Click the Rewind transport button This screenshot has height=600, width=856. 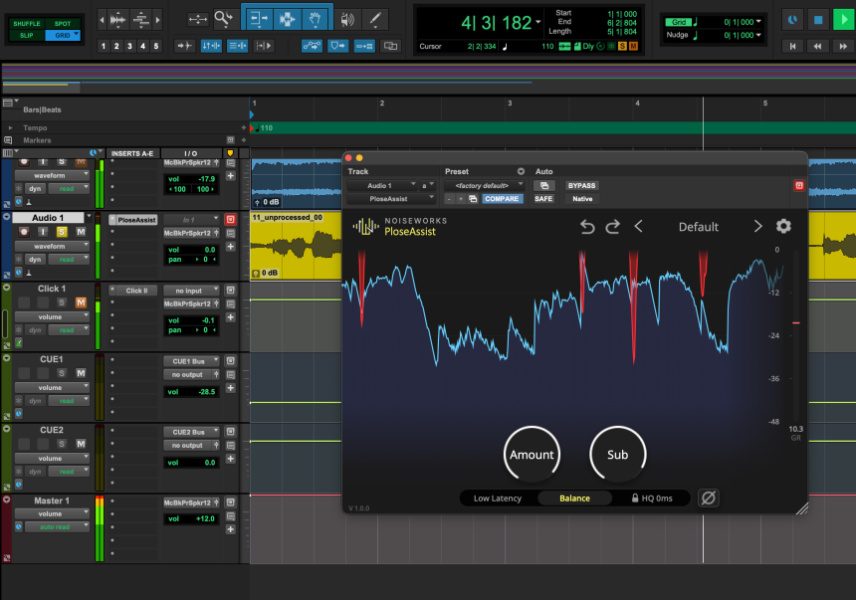pyautogui.click(x=817, y=46)
